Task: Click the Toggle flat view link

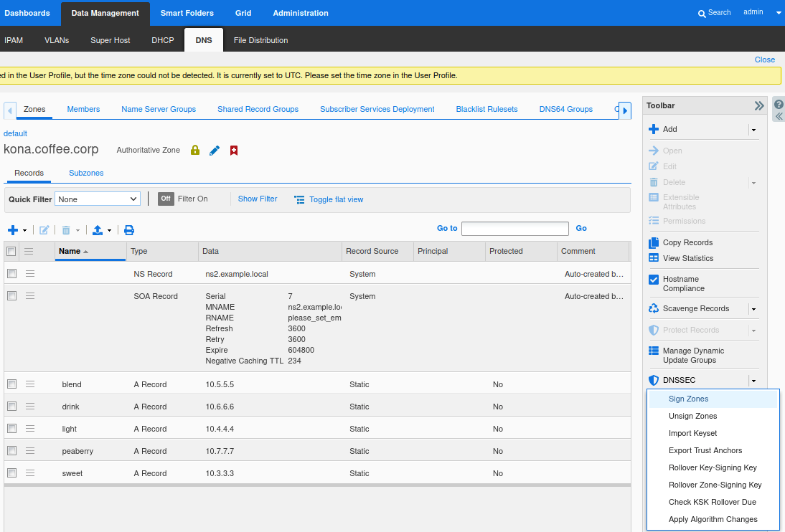Action: (x=336, y=199)
